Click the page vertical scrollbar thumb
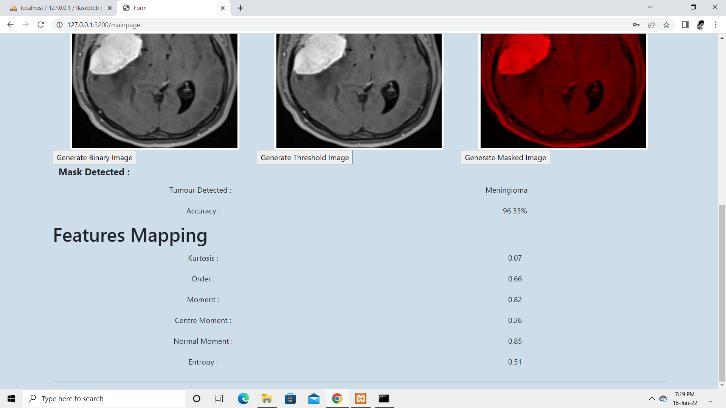Image resolution: width=726 pixels, height=408 pixels. coord(722,293)
